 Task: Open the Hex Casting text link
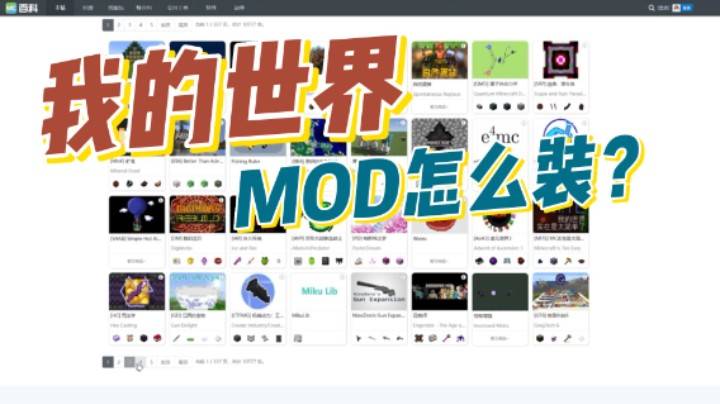124,325
